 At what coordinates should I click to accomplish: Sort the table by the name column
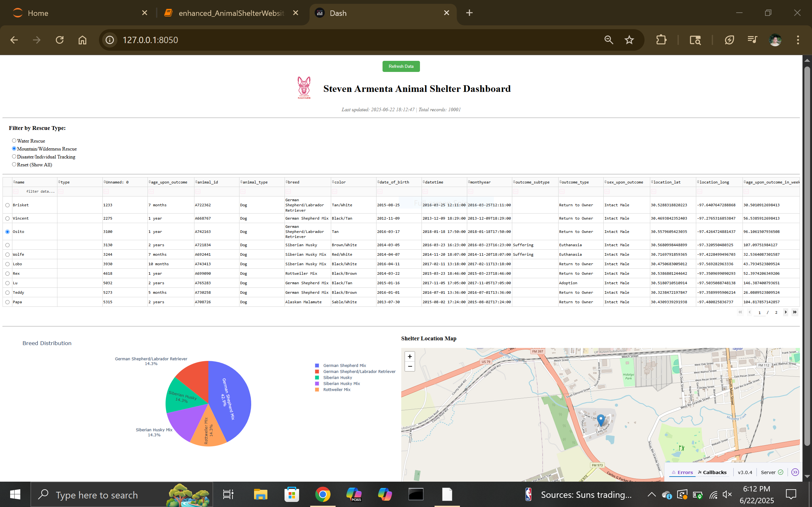[x=14, y=182]
